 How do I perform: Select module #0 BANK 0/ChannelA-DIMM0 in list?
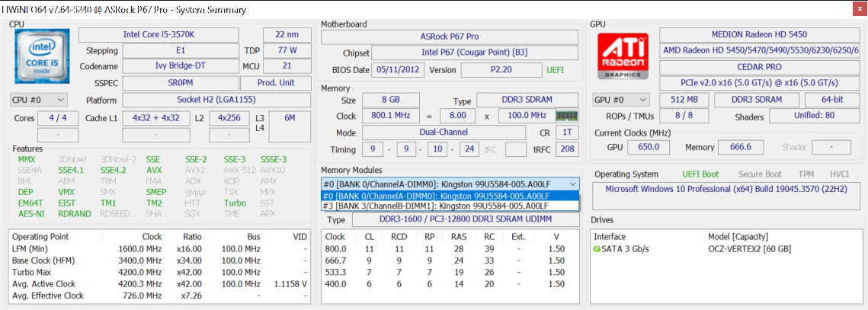[450, 196]
